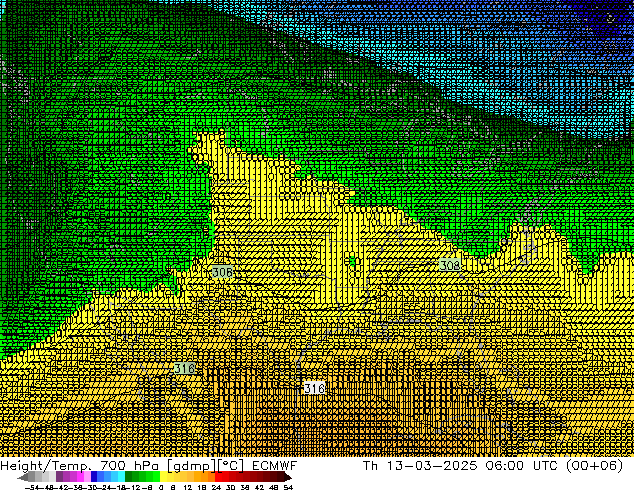Select the right-hand 308 contour label
634x490 pixels.
(x=450, y=265)
